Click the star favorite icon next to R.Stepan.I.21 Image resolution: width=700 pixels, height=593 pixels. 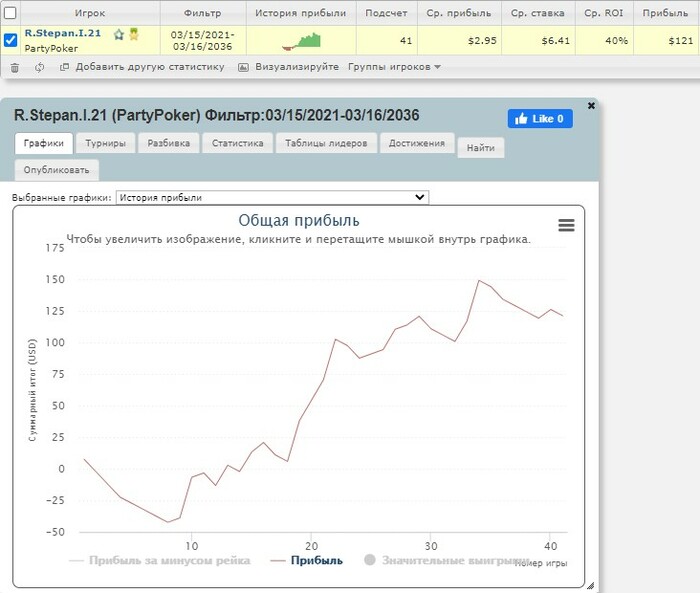coord(118,34)
